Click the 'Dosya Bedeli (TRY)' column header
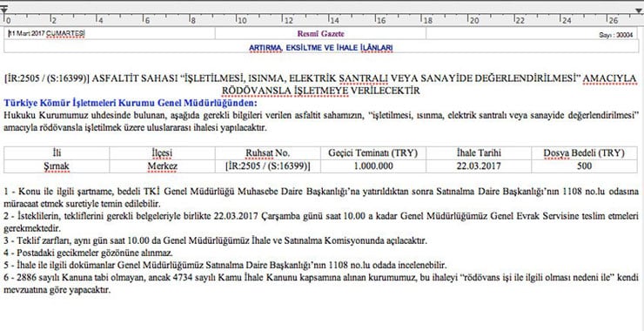 click(x=585, y=153)
